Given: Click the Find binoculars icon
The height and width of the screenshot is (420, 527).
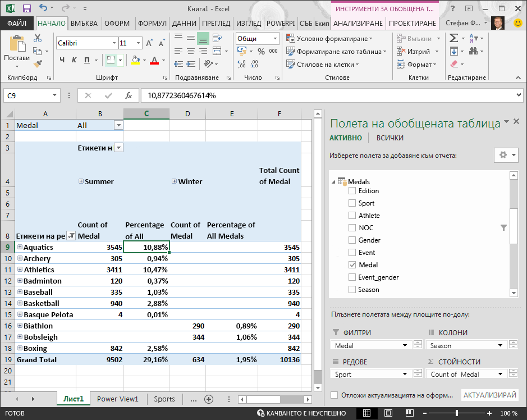Looking at the screenshot, I should 473,51.
